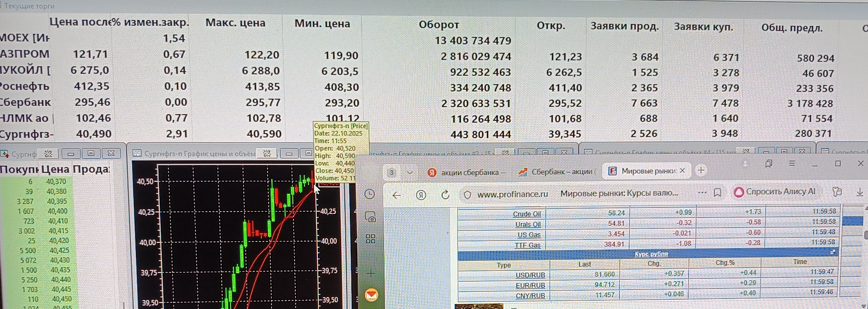868x309 pixels.
Task: Open browser history in the sidebar
Action: pos(370,194)
